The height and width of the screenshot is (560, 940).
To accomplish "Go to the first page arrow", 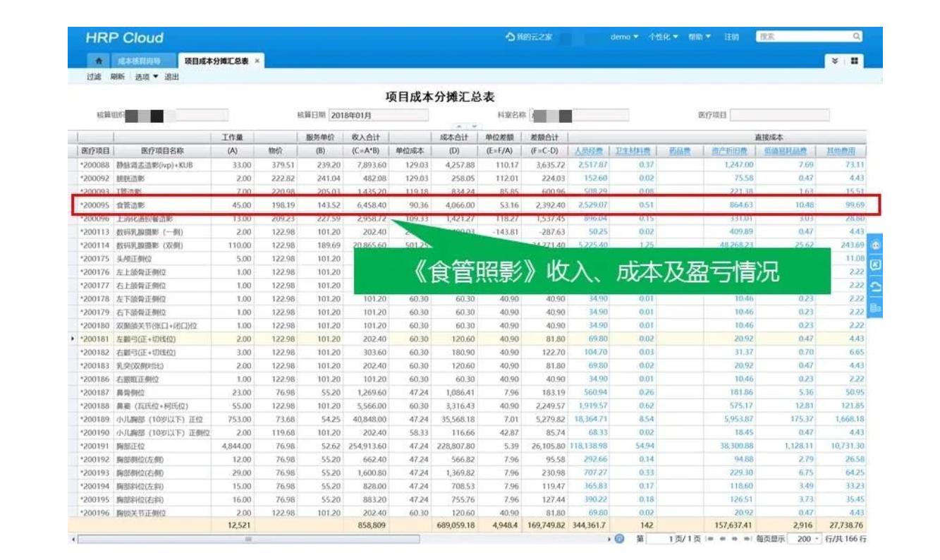I will 709,539.
